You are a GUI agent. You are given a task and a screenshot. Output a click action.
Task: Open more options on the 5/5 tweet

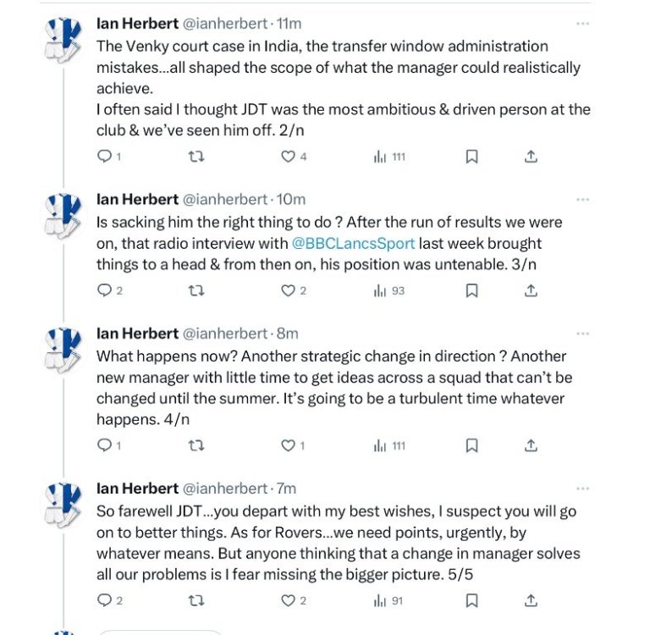[581, 489]
